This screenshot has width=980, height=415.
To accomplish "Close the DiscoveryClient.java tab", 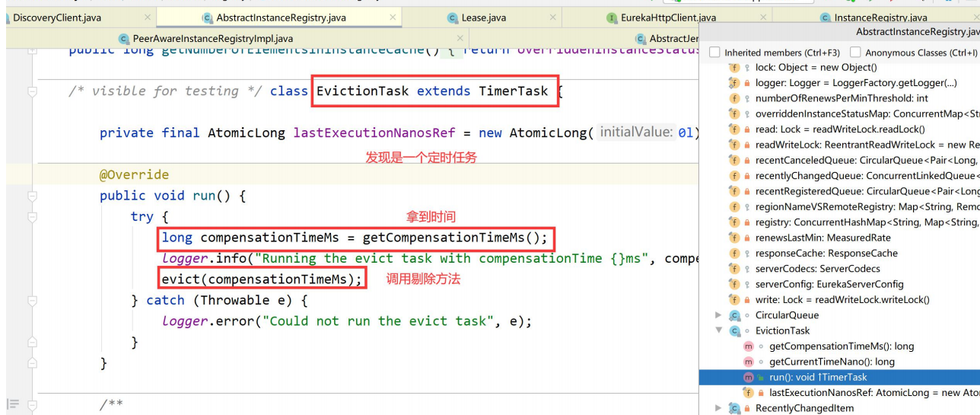I will pyautogui.click(x=147, y=18).
